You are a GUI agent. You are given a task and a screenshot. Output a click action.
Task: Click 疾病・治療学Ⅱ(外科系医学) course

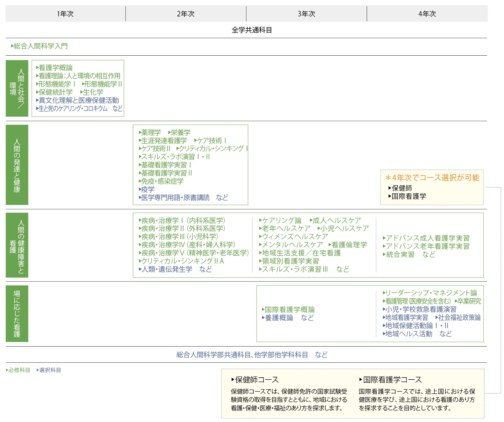click(x=182, y=228)
